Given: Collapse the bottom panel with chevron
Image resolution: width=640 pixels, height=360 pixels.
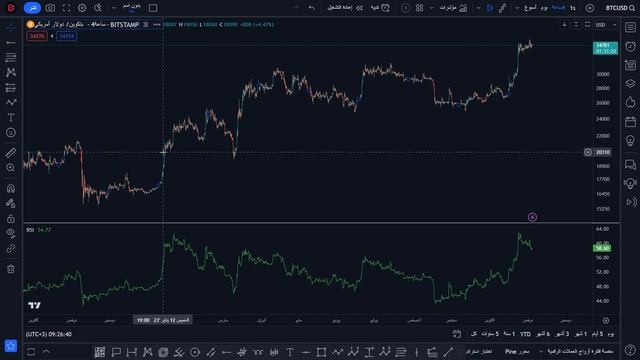Looking at the screenshot, I should click(x=47, y=351).
